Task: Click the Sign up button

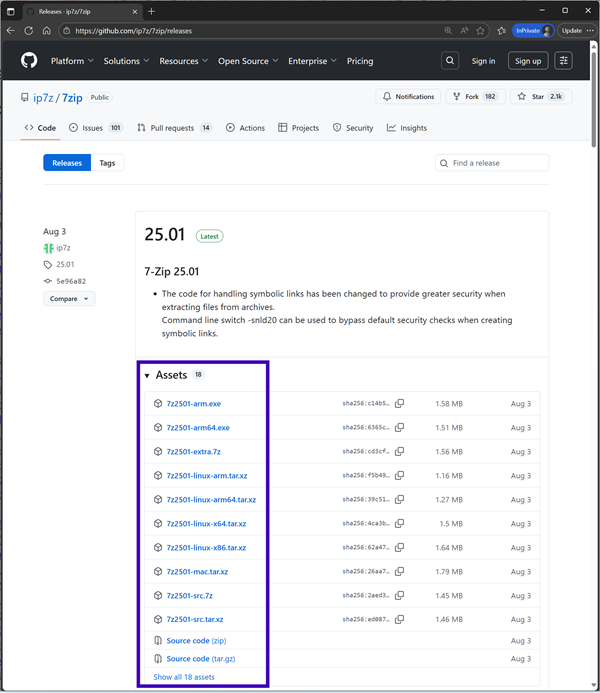Action: pos(528,61)
